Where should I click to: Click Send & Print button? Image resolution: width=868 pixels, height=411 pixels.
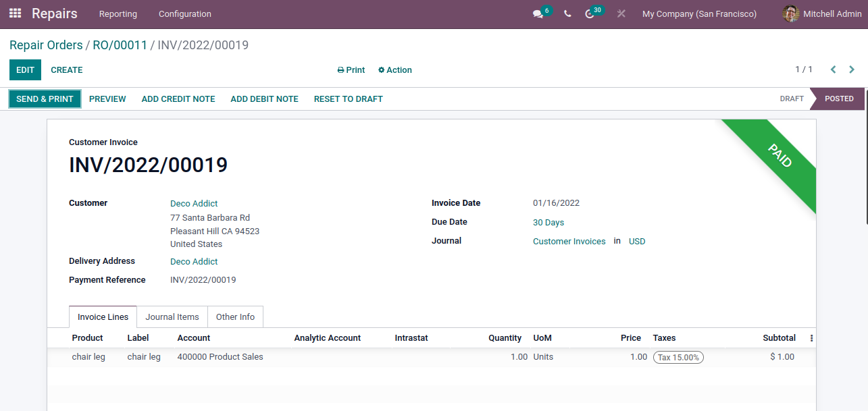pyautogui.click(x=45, y=99)
